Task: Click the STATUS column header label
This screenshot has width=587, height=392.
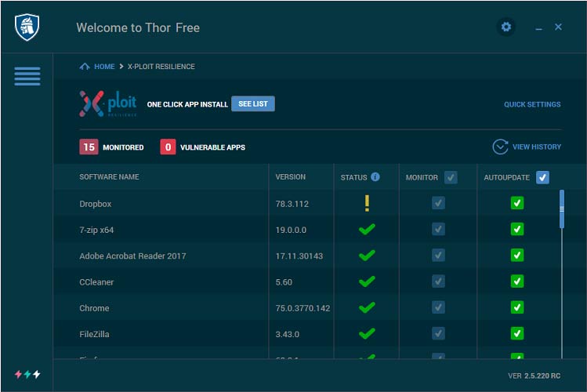Action: [353, 177]
